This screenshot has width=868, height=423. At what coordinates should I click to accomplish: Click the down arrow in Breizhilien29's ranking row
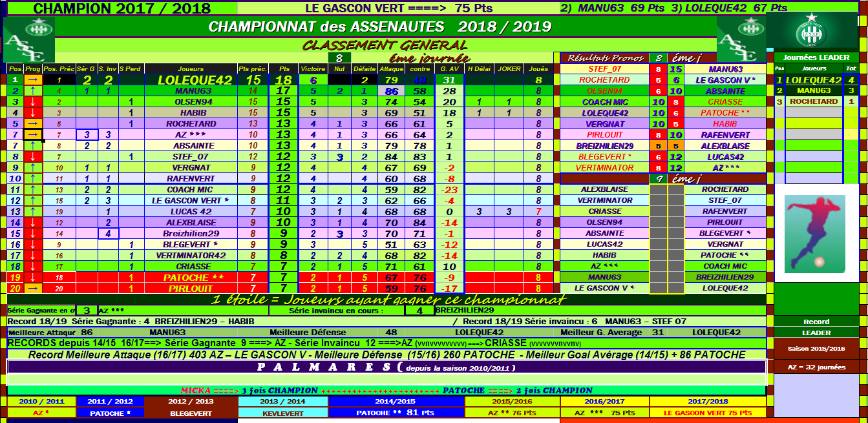pyautogui.click(x=32, y=234)
